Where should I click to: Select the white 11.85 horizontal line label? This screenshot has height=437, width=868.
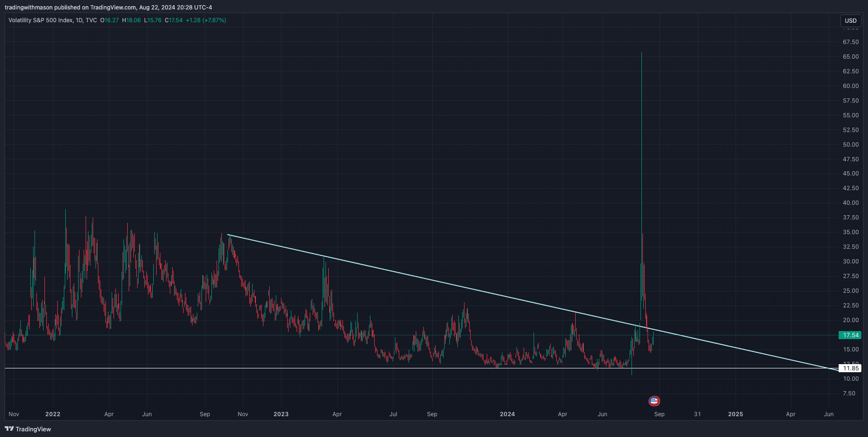coord(850,368)
